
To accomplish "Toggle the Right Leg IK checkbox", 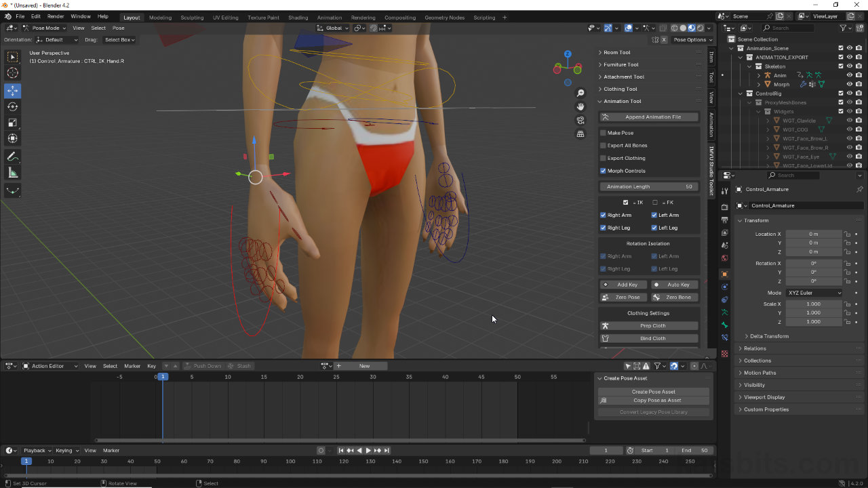I will [604, 228].
